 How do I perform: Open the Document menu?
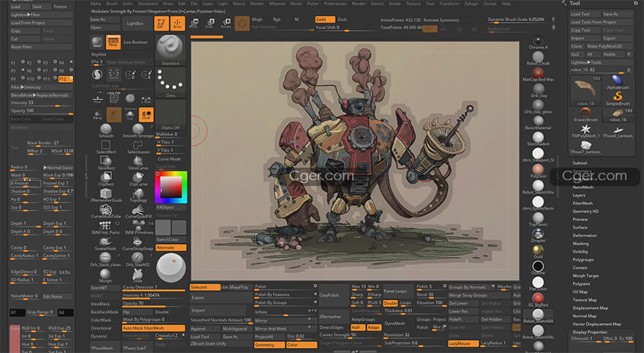point(148,4)
